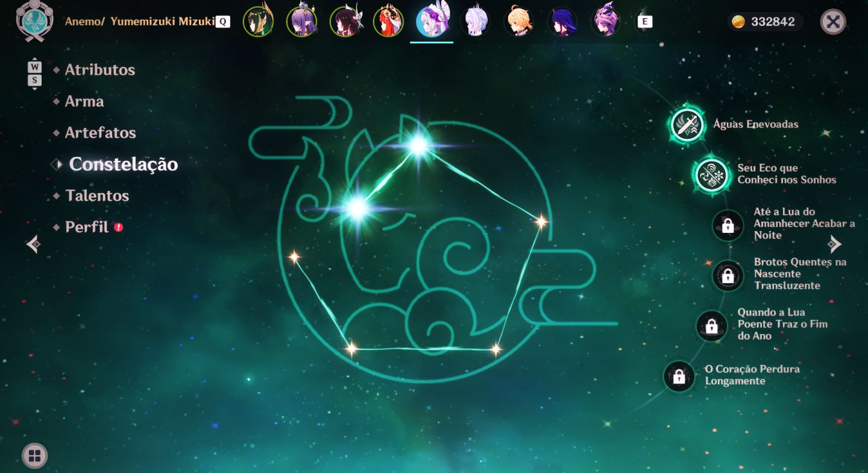Open locked node Até a Lua do Amanhecer
The image size is (868, 473).
pos(728,225)
